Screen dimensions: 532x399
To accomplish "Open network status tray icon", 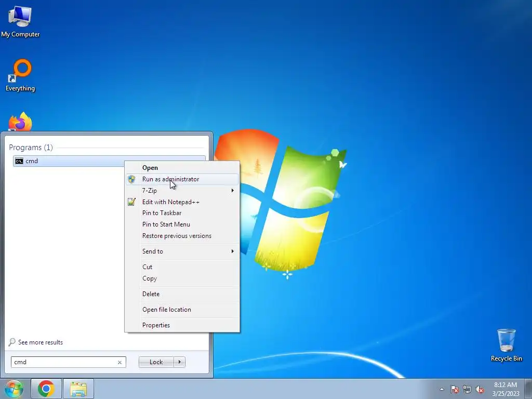I will click(x=467, y=389).
